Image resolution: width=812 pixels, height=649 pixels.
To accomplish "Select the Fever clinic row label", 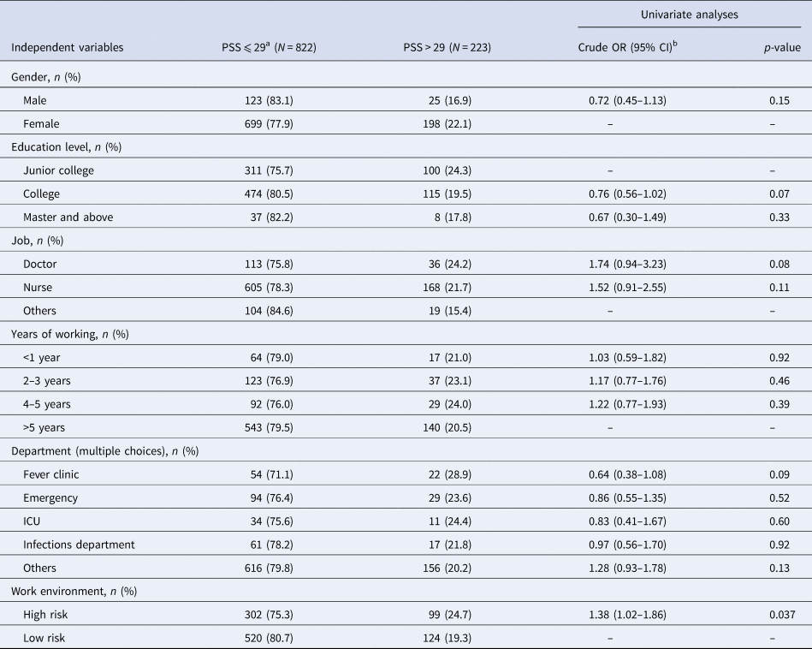I will tap(53, 473).
